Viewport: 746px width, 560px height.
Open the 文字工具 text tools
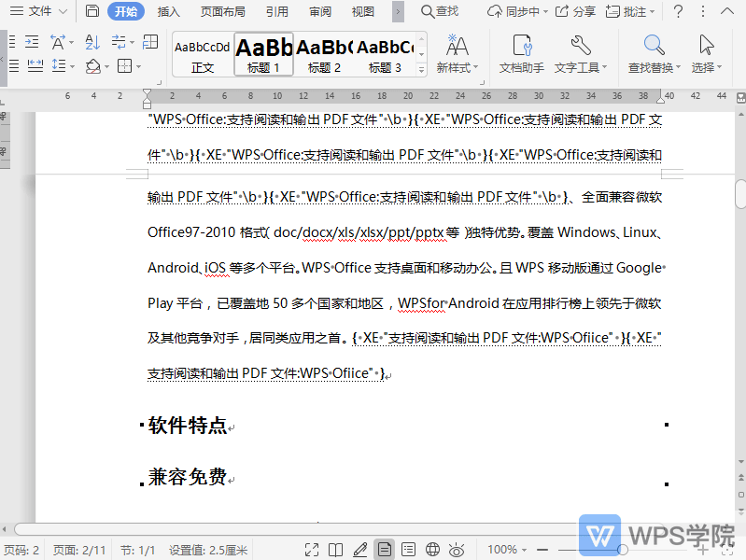pyautogui.click(x=580, y=54)
